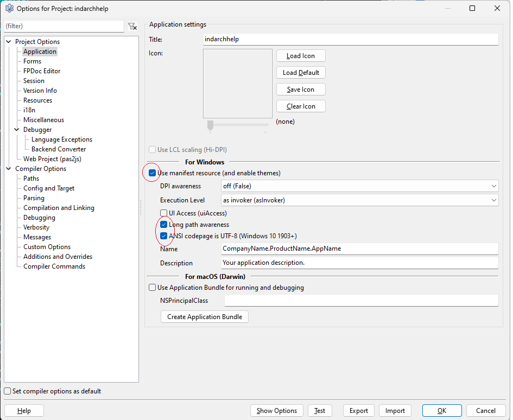Toggle Use manifest resource checkbox
Image resolution: width=513 pixels, height=420 pixels.
pos(153,173)
